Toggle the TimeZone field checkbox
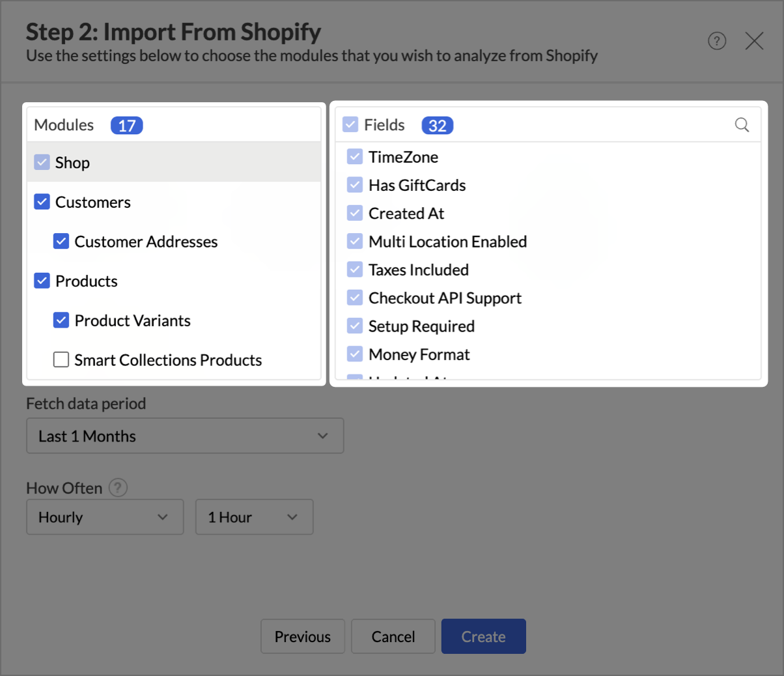The width and height of the screenshot is (784, 676). click(x=355, y=157)
